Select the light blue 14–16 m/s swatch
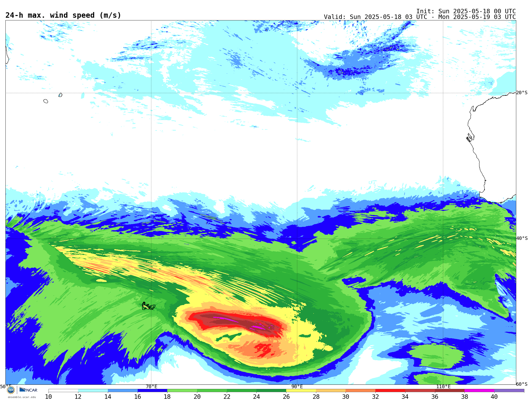The height and width of the screenshot is (400, 532). pos(123,391)
